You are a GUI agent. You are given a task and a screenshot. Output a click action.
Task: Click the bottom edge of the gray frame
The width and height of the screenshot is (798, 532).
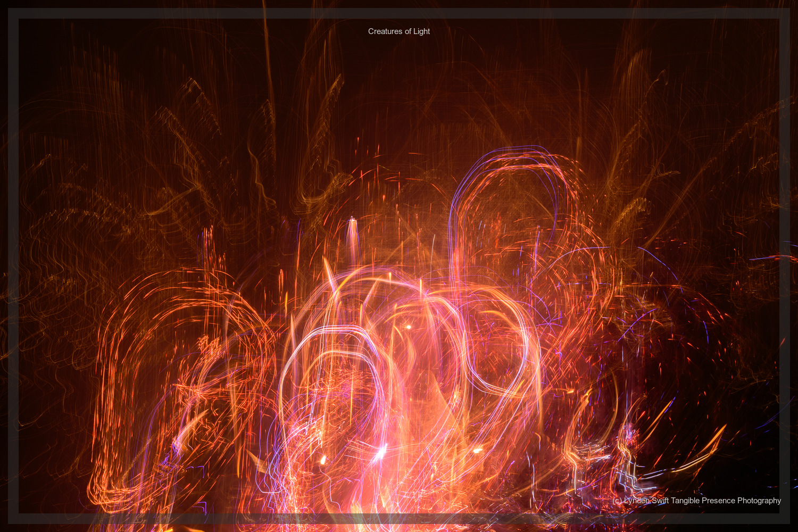(399, 519)
